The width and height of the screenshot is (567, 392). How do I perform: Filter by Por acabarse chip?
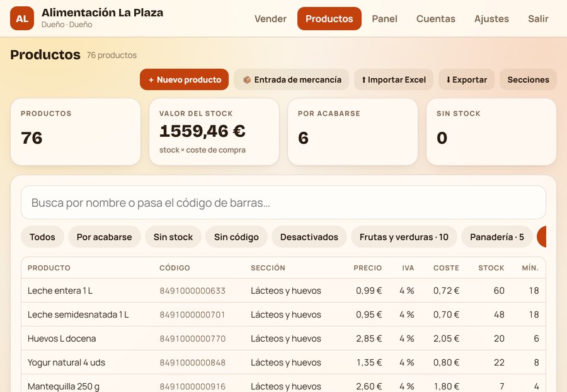104,237
